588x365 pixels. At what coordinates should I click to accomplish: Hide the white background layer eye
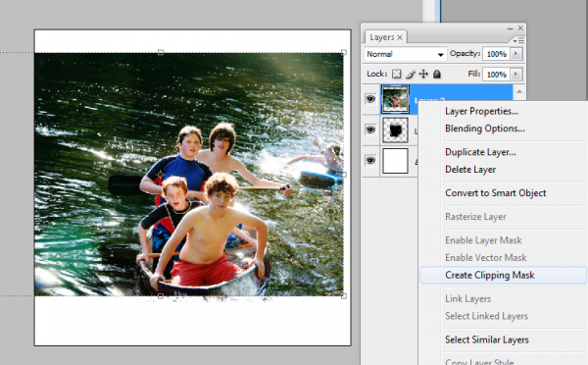click(x=370, y=161)
